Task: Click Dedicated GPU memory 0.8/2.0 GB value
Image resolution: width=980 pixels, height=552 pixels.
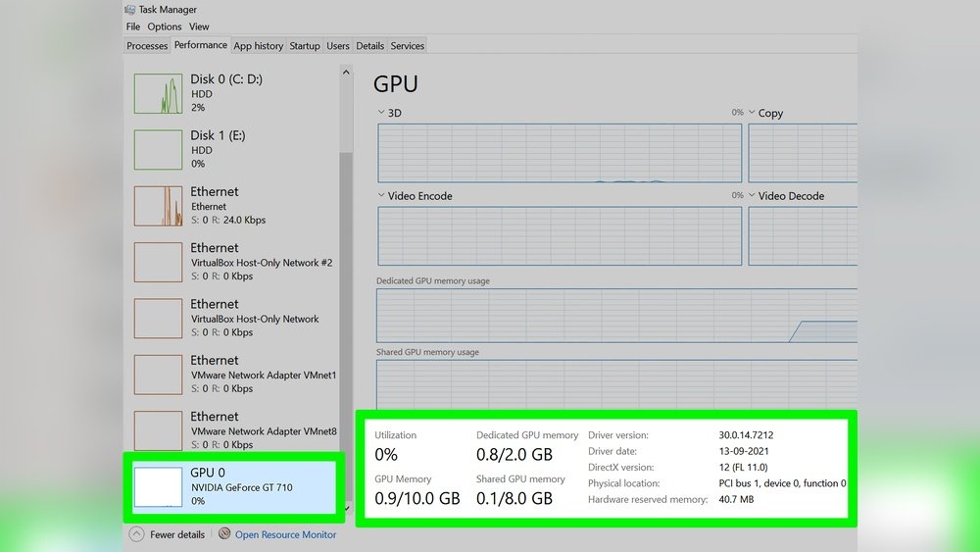Action: [x=514, y=455]
